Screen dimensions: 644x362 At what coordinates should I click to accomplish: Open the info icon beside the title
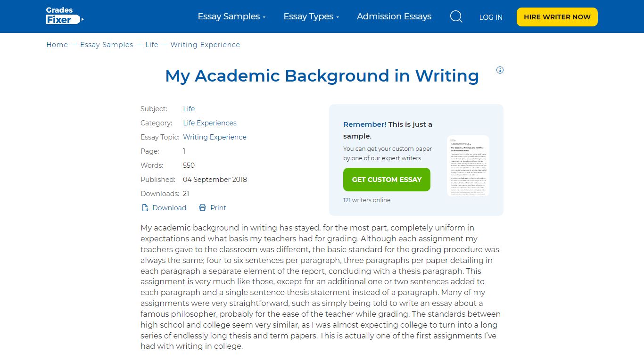click(500, 70)
